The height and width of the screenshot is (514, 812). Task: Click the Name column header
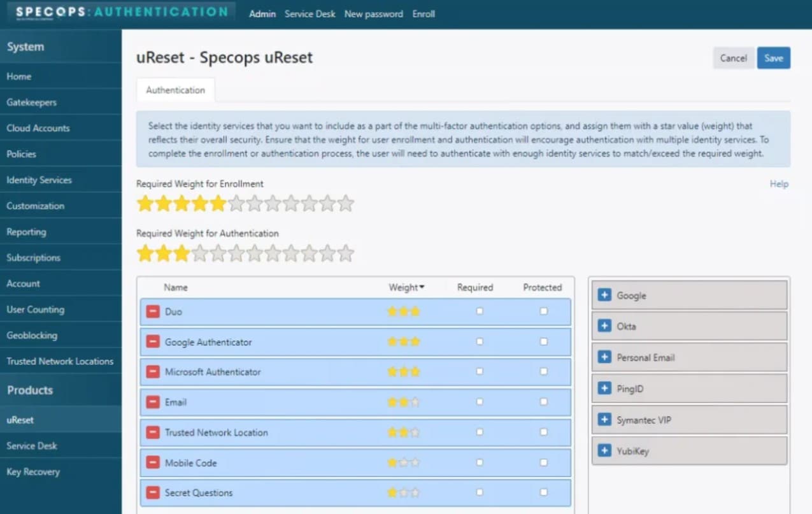coord(176,287)
